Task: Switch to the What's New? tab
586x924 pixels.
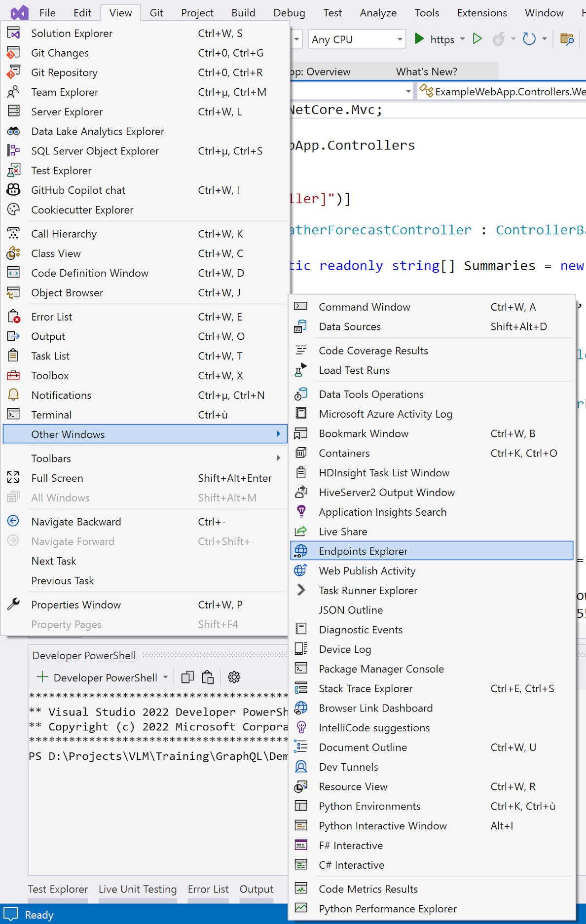Action: [427, 72]
